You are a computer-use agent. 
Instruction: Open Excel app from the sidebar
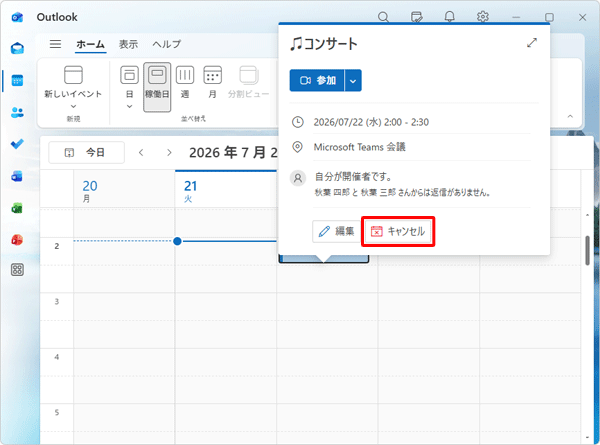point(17,208)
